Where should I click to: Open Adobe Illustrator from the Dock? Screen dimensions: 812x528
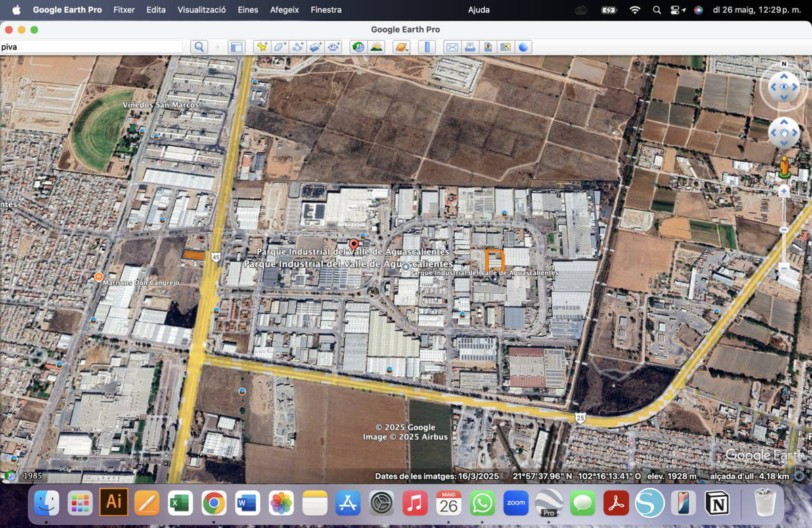pyautogui.click(x=114, y=503)
